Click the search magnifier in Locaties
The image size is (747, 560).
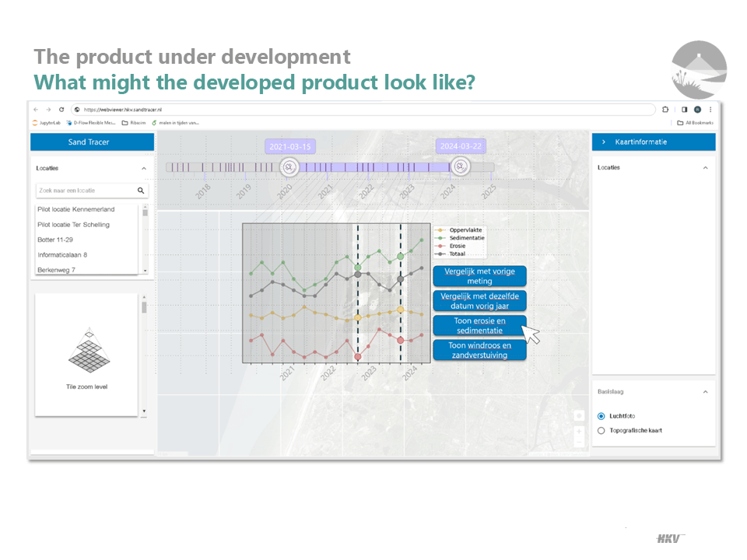[141, 191]
